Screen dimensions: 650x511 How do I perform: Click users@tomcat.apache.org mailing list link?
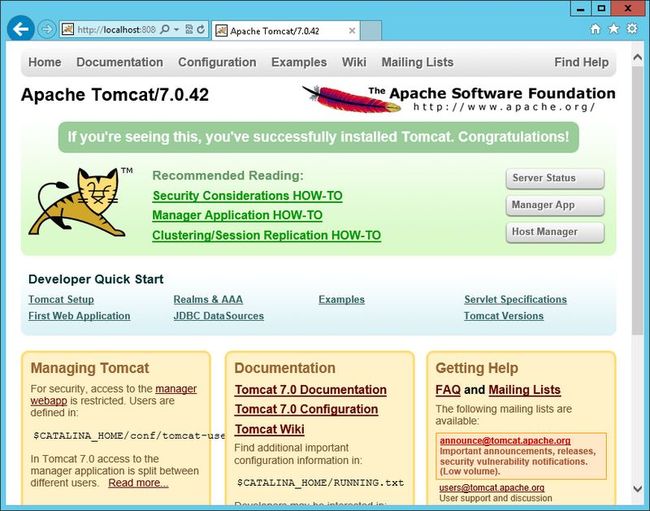492,488
